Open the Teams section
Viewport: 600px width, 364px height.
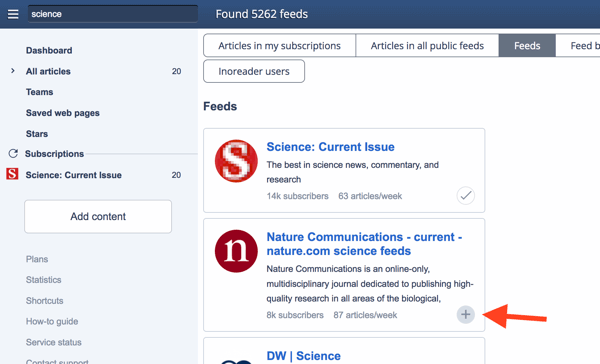(39, 92)
